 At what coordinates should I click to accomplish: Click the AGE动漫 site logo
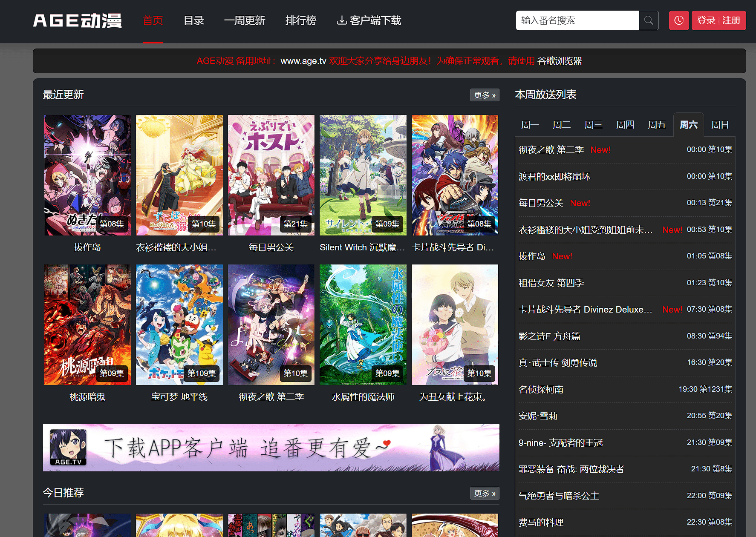pyautogui.click(x=77, y=20)
